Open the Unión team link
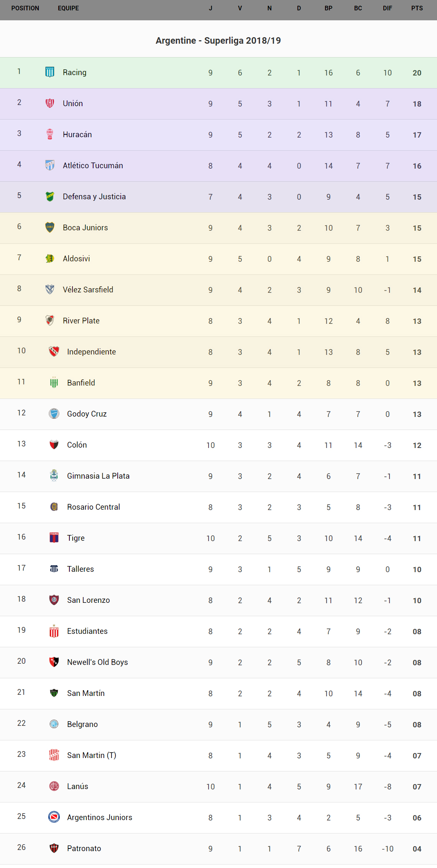 pos(73,103)
